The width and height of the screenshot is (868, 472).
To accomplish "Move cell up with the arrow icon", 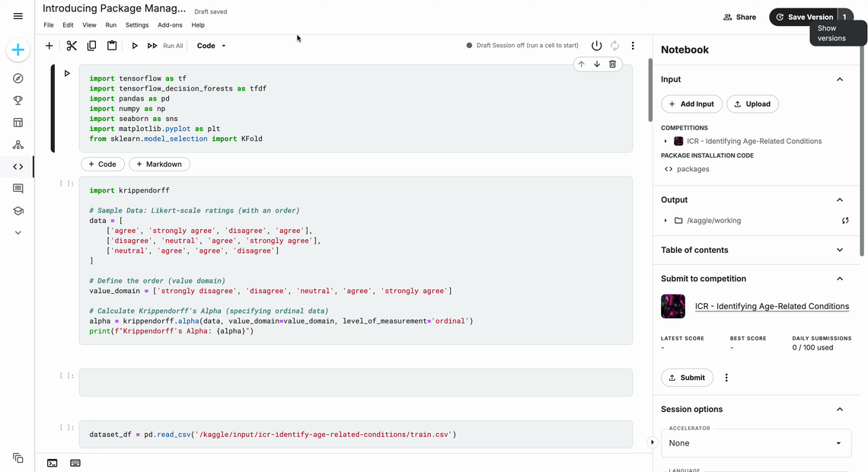I will [x=582, y=65].
